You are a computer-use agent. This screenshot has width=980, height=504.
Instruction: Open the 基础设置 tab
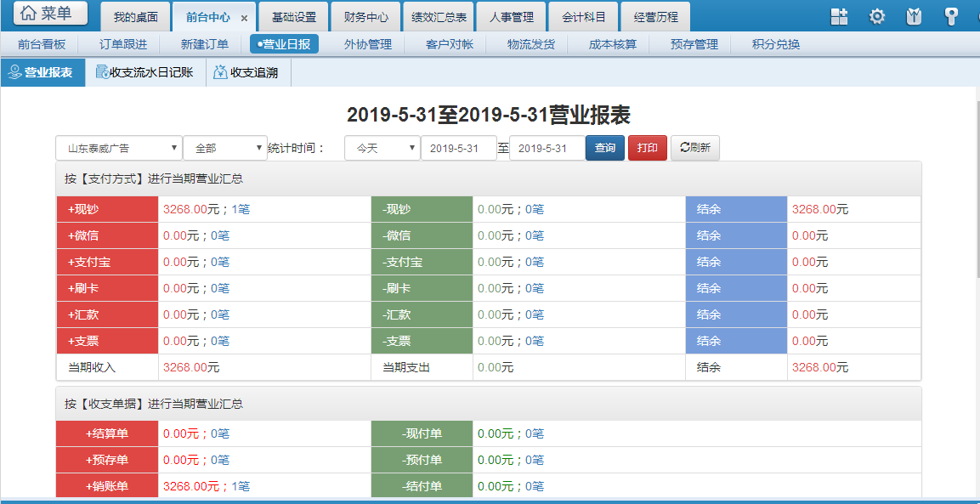pos(294,18)
